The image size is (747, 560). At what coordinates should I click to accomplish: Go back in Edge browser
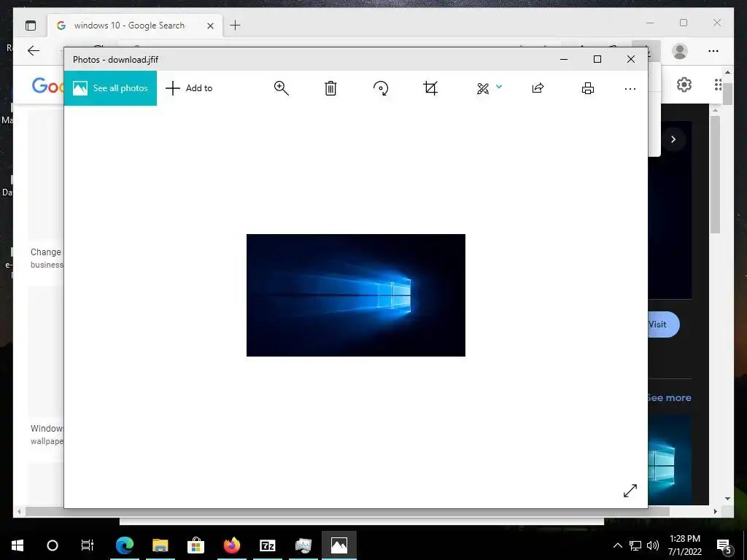click(34, 51)
